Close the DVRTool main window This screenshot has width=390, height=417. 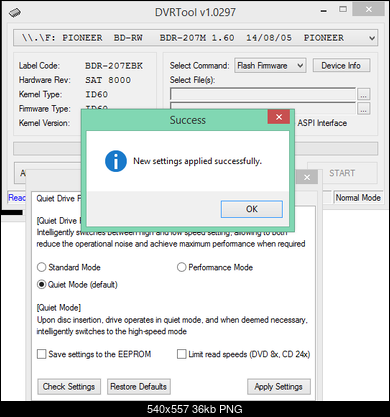coord(369,10)
